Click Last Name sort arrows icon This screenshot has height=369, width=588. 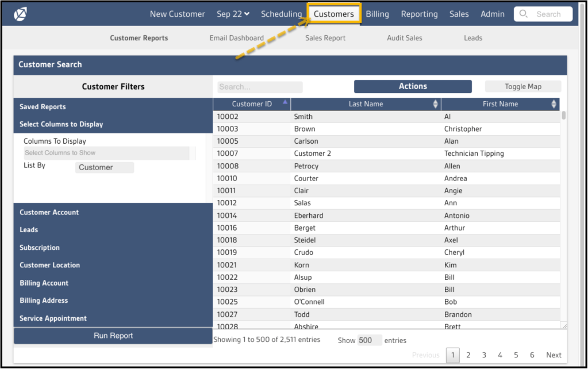[x=435, y=104]
